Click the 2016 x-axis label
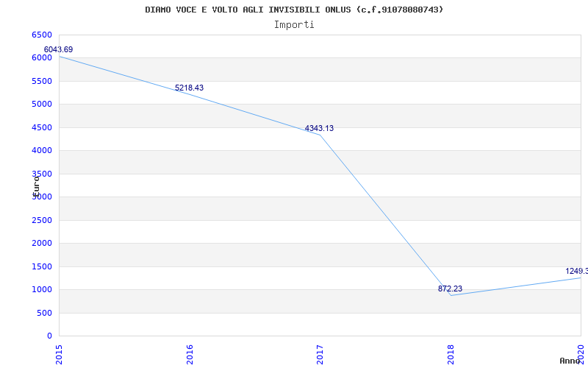The height and width of the screenshot is (368, 588). [x=190, y=354]
